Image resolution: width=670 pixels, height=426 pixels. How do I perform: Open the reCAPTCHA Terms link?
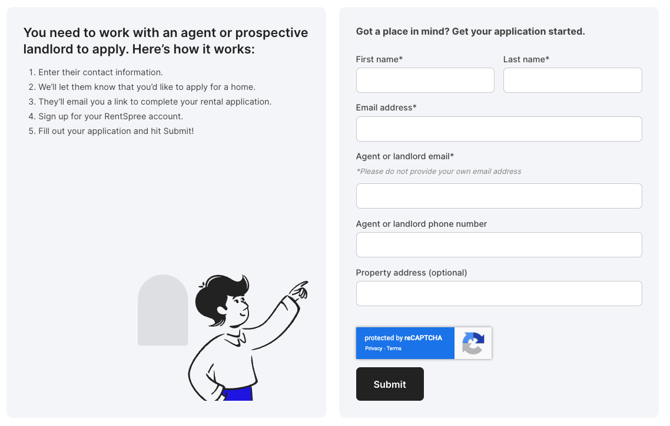394,349
